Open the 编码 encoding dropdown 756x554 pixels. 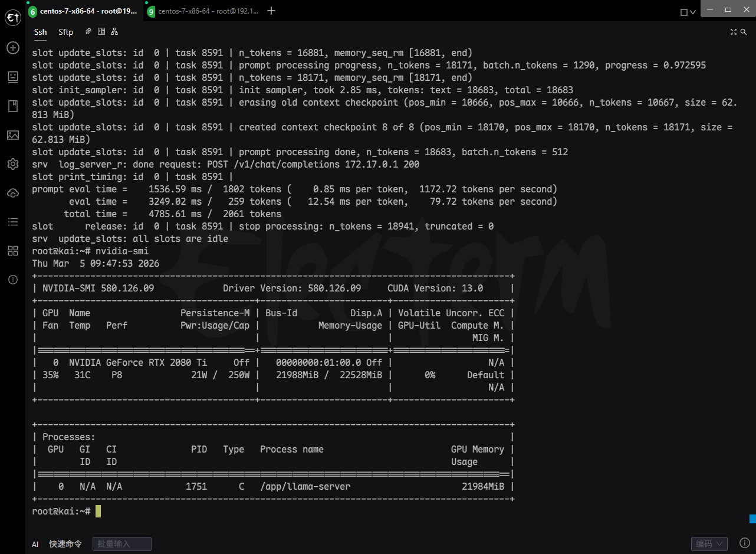pos(709,543)
